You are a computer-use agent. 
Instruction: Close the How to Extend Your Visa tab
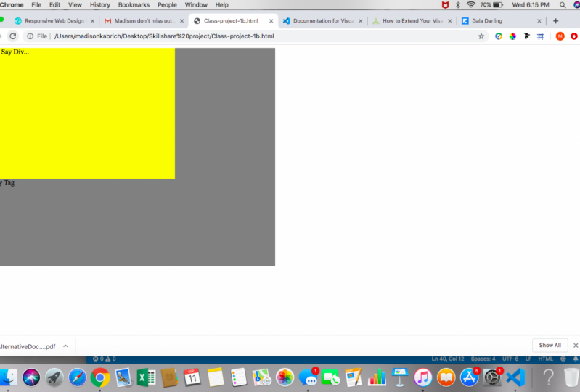pyautogui.click(x=450, y=21)
